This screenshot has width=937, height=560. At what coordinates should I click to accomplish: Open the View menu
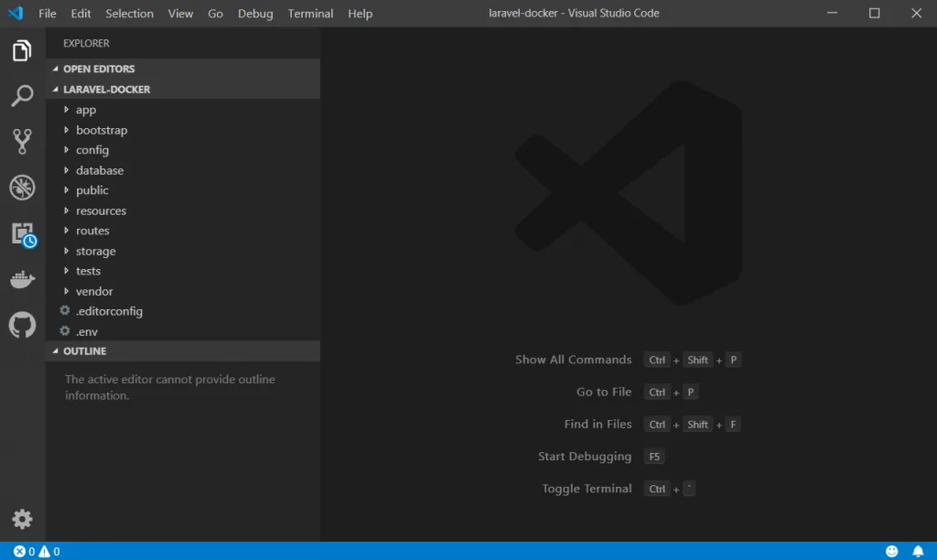coord(180,13)
